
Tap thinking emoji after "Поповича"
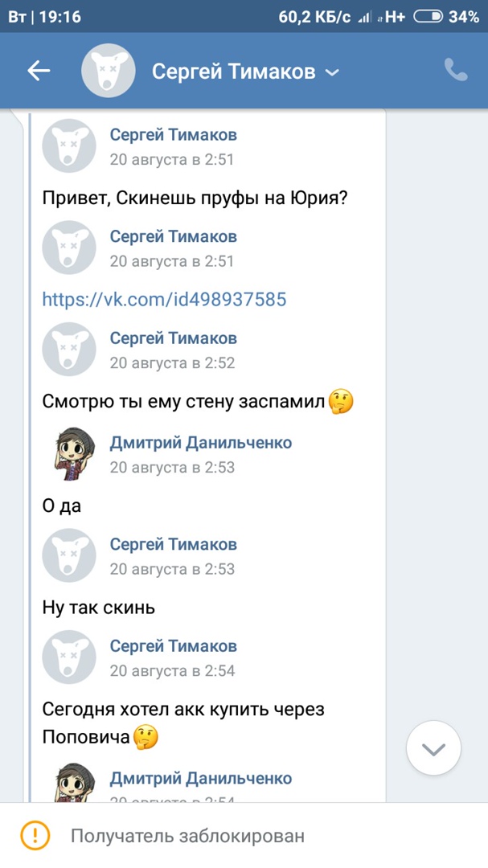[x=146, y=736]
